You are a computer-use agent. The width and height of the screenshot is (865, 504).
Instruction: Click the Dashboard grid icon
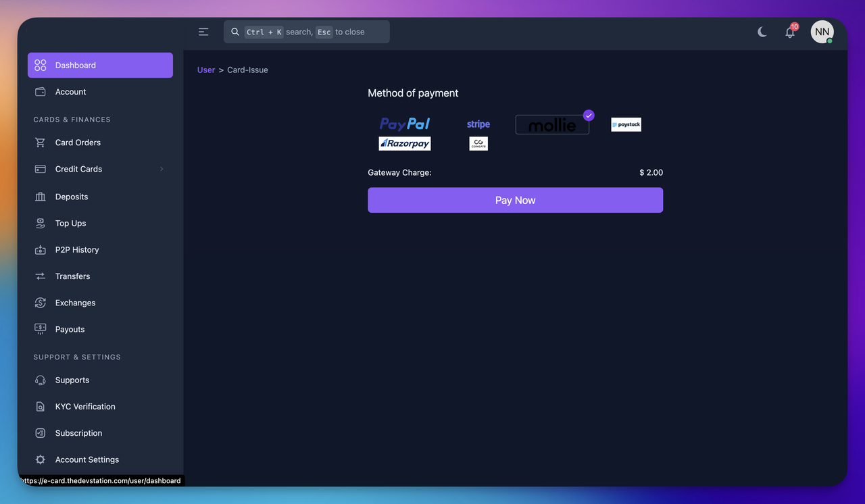[x=41, y=66]
